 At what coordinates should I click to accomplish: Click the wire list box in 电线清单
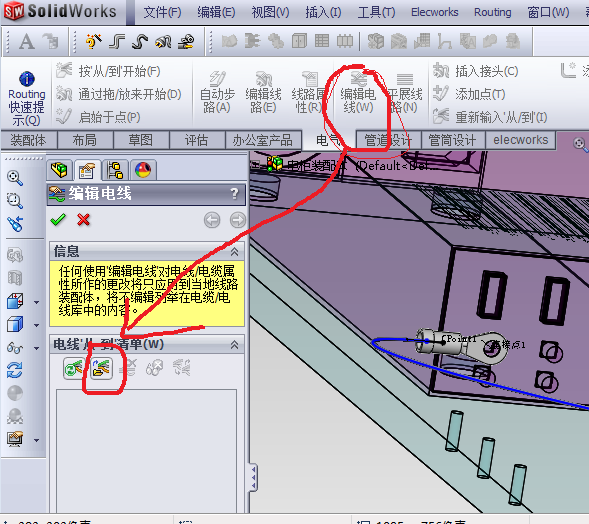pyautogui.click(x=146, y=451)
